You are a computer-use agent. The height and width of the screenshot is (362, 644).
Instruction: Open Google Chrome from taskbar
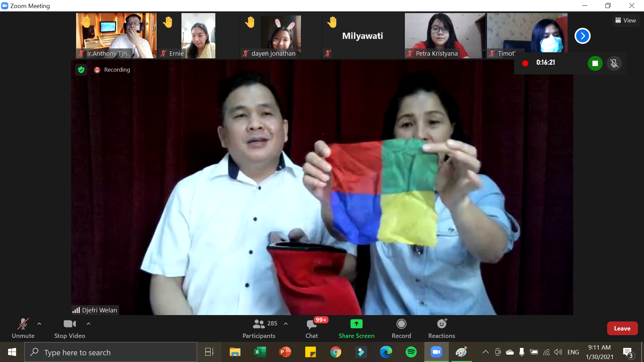point(336,352)
